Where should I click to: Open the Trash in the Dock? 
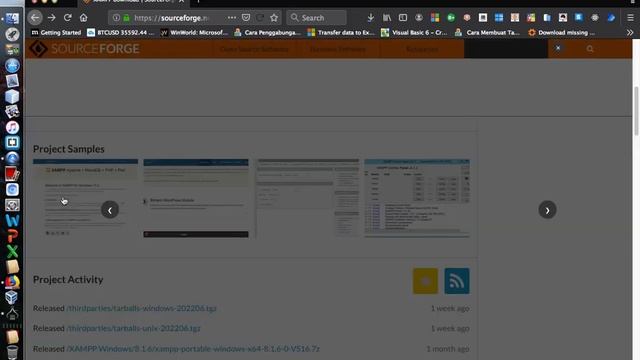tap(12, 352)
